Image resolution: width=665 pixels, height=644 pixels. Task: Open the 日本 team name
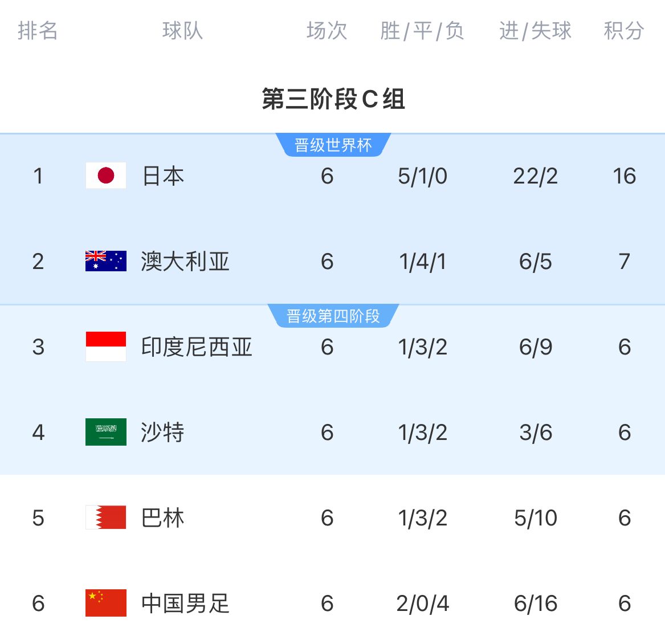point(163,176)
